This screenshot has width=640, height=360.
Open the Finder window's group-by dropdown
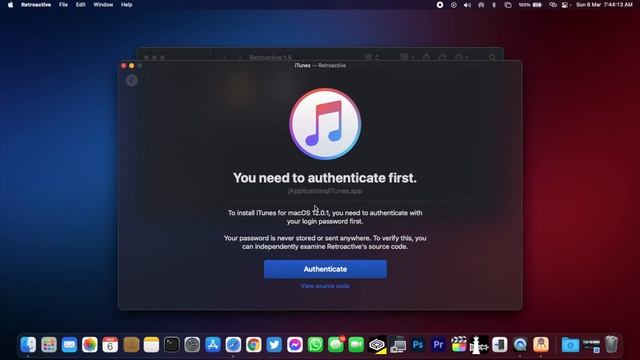click(x=407, y=57)
